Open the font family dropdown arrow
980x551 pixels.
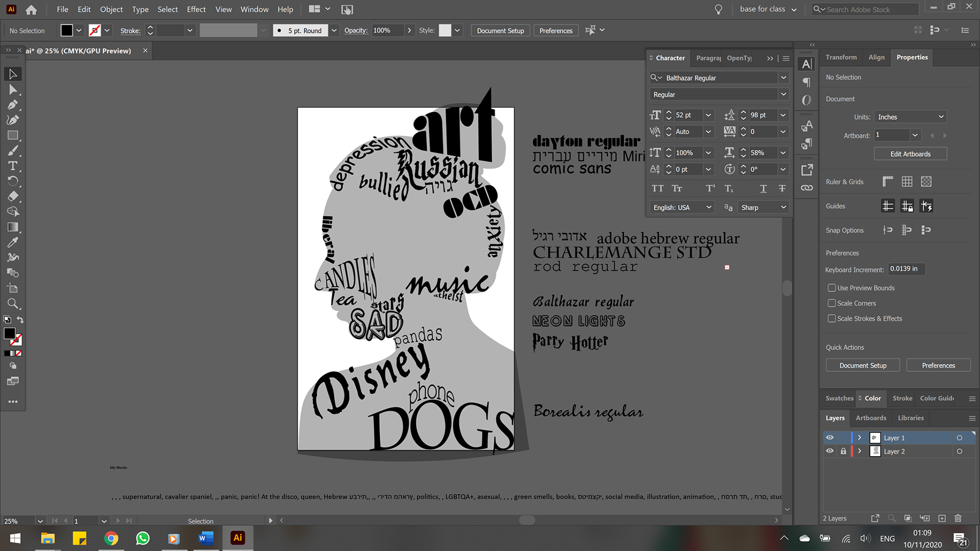click(x=783, y=78)
